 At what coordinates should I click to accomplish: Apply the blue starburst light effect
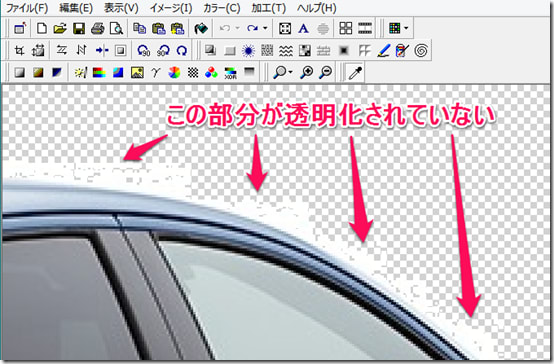pyautogui.click(x=248, y=51)
